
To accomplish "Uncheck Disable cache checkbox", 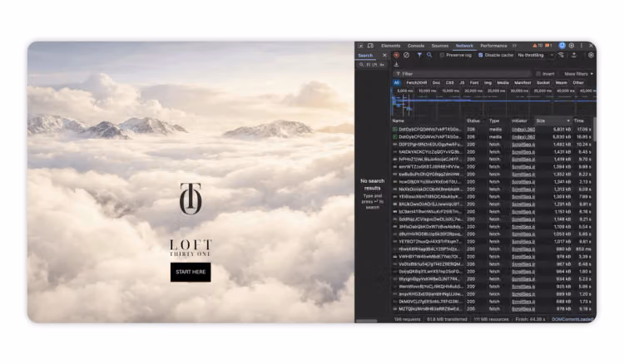I will point(481,55).
